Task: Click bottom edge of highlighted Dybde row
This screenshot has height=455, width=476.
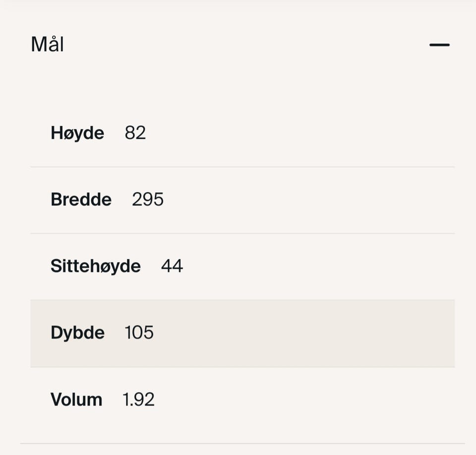Action: point(242,367)
